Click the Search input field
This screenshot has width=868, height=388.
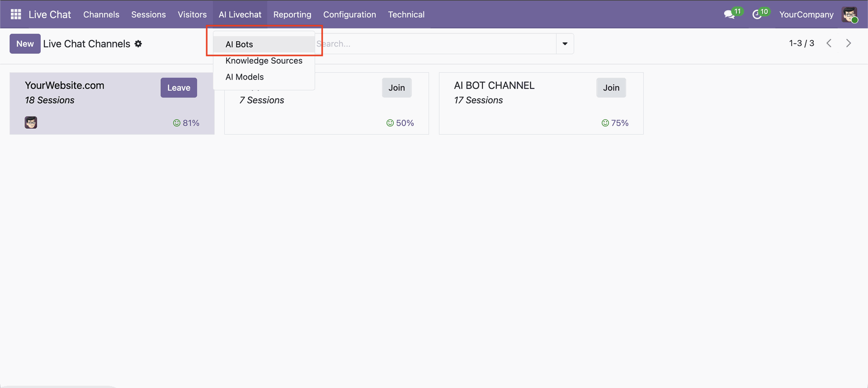(434, 44)
